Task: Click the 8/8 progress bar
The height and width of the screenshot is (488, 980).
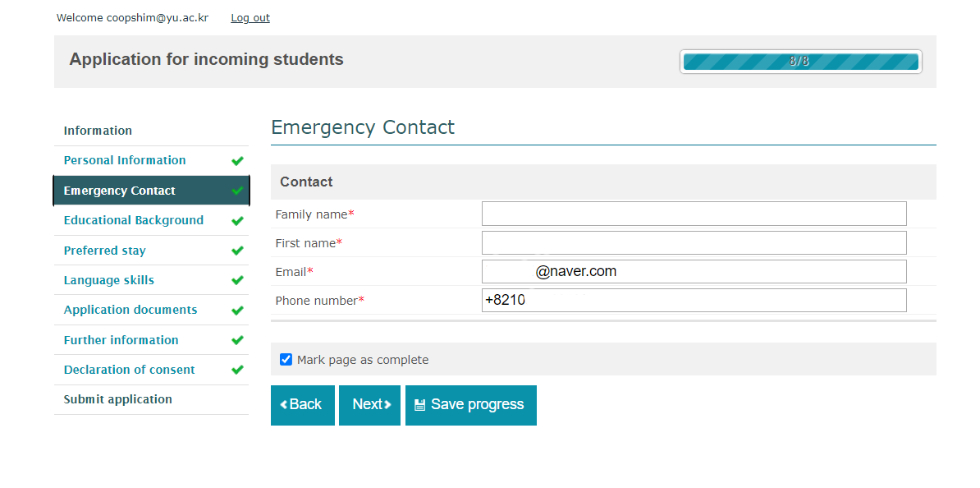Action: 800,62
